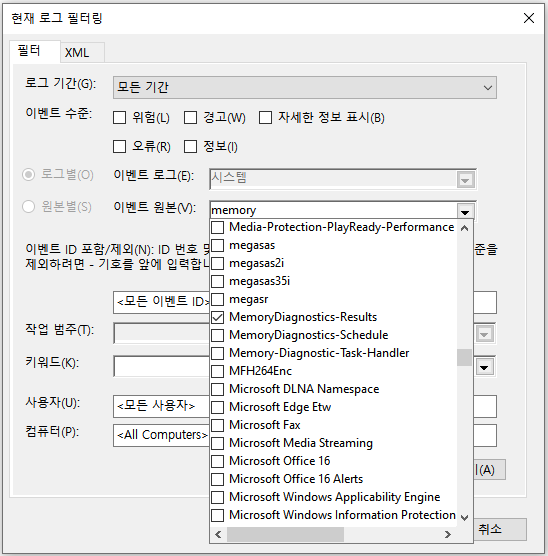Check the 오류(R) event level box
The width and height of the screenshot is (548, 556).
pos(120,146)
